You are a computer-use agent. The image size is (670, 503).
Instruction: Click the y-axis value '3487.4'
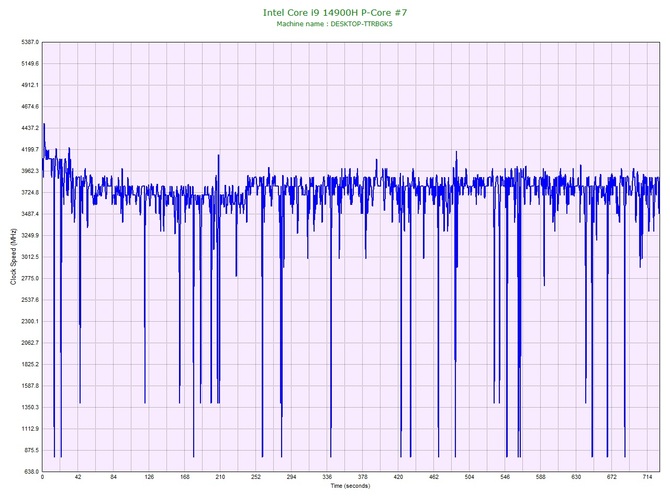coord(30,214)
